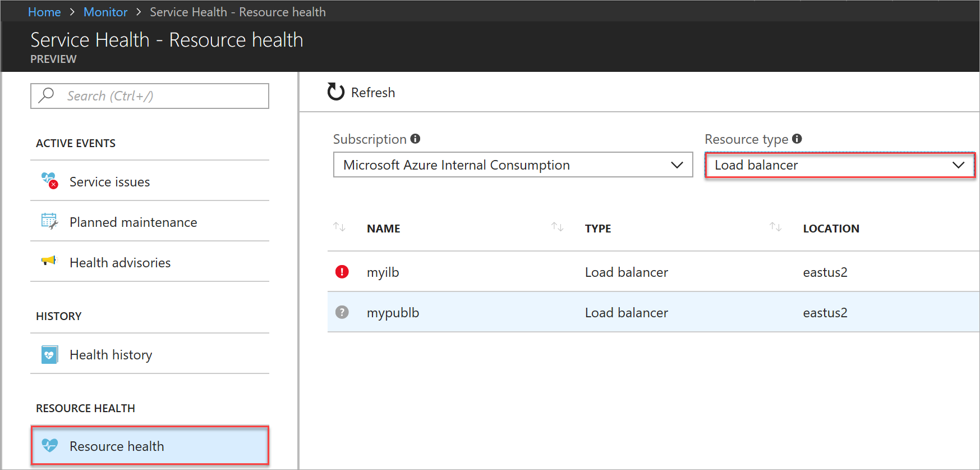980x470 pixels.
Task: Expand the Resource type dropdown
Action: coord(839,165)
